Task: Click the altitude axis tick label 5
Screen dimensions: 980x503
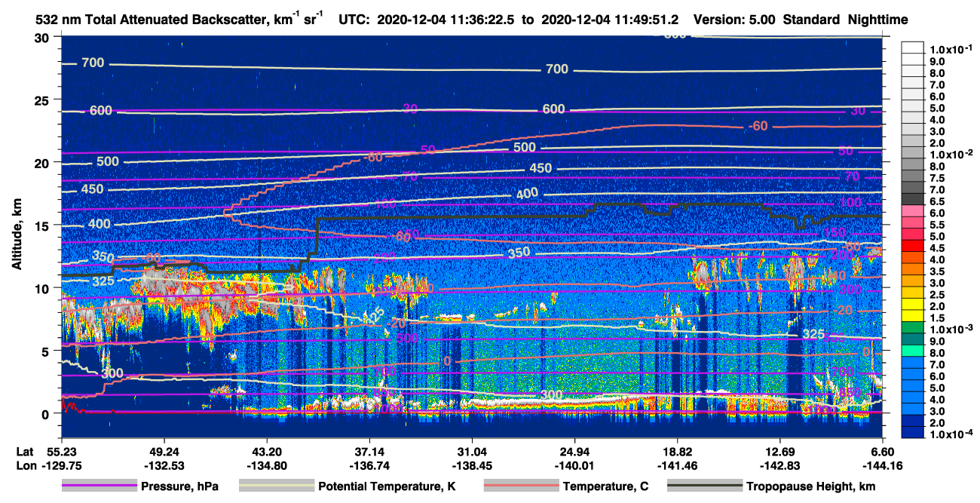Action: pyautogui.click(x=47, y=351)
